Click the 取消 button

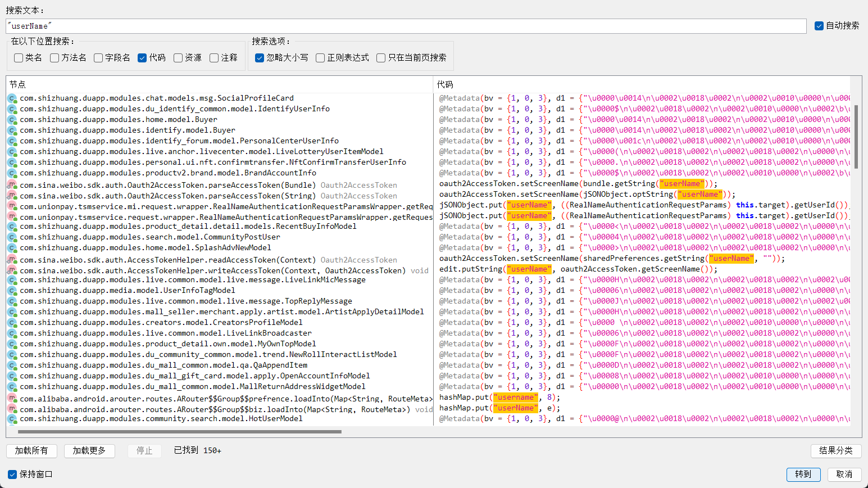(844, 475)
